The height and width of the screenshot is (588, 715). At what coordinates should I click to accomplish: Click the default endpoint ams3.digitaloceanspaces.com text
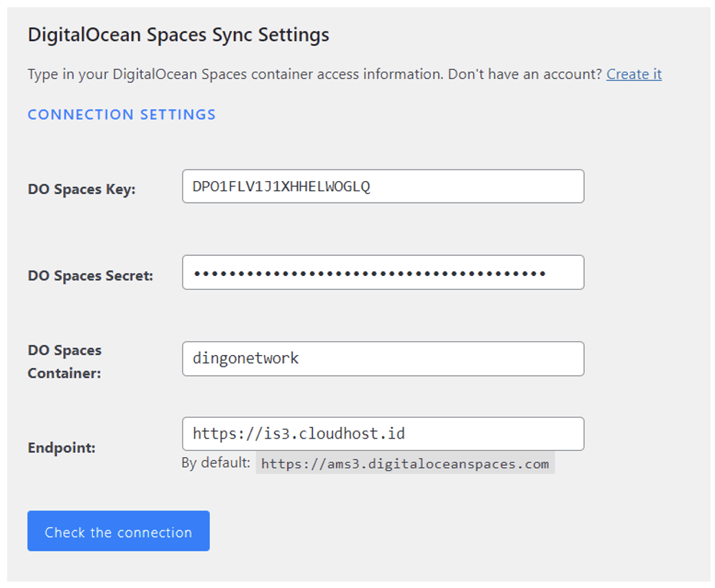point(405,463)
